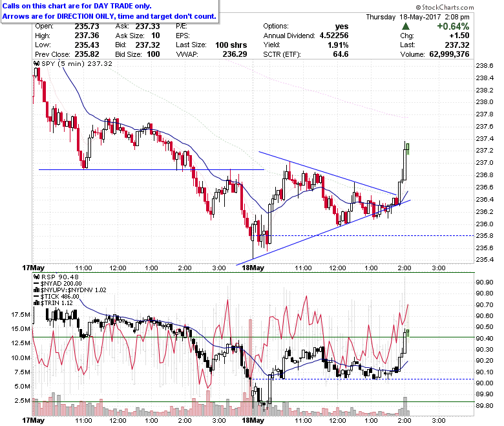
Task: Click the 18May date label under the RSP panel
Action: click(x=253, y=420)
